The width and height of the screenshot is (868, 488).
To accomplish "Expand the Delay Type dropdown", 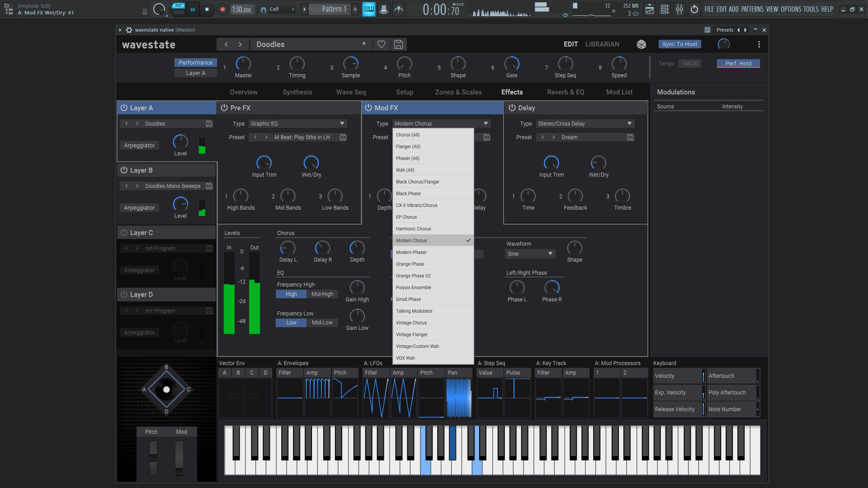I will click(585, 123).
